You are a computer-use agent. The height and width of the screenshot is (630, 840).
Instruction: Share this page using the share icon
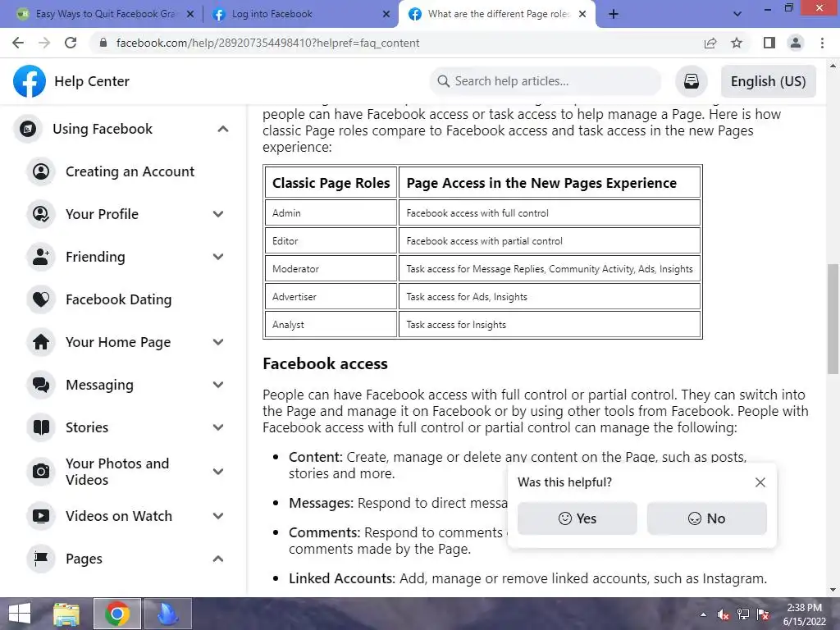(710, 43)
